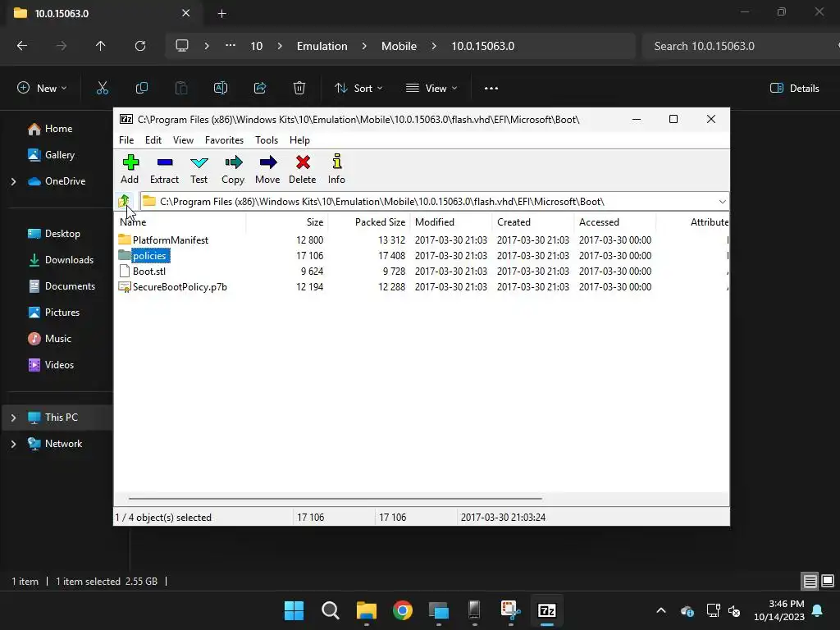
Task: Open Downloads in Explorer sidebar
Action: tap(69, 260)
